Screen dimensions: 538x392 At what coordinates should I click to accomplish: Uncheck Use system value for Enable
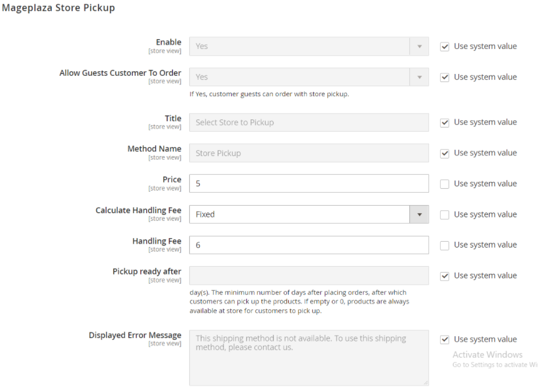445,47
